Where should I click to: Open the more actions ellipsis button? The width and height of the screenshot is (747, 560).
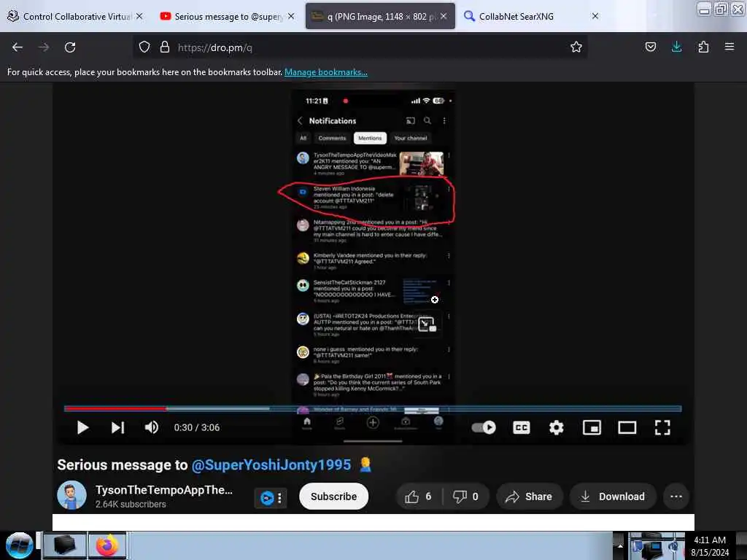pyautogui.click(x=676, y=497)
